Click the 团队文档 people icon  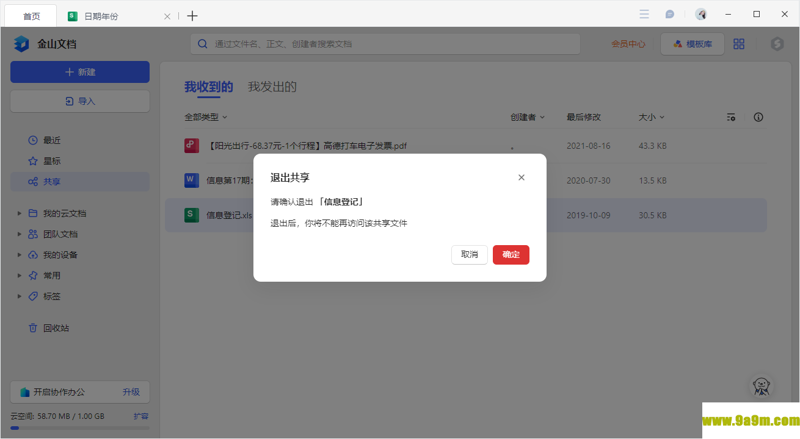pyautogui.click(x=33, y=234)
